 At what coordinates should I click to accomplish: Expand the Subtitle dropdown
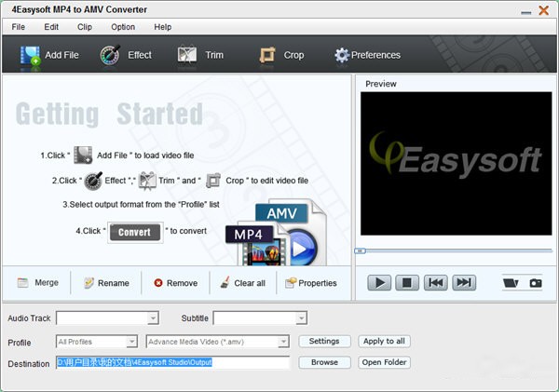301,318
